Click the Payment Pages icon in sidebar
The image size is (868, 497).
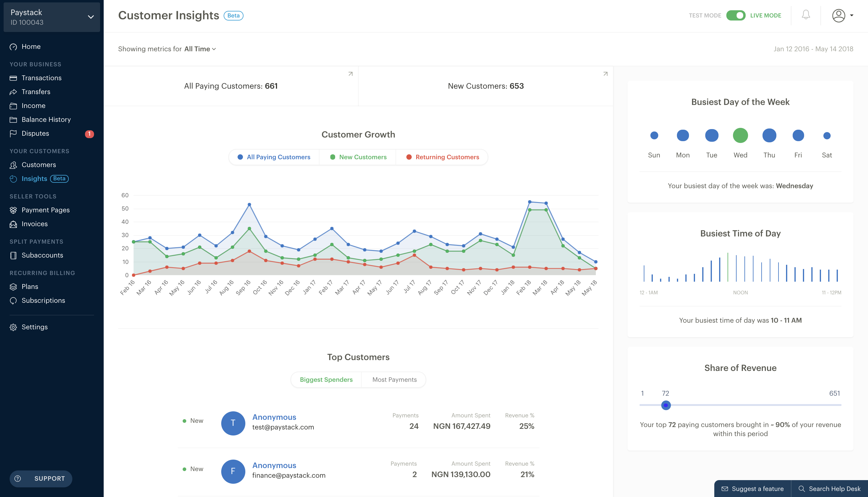point(13,210)
